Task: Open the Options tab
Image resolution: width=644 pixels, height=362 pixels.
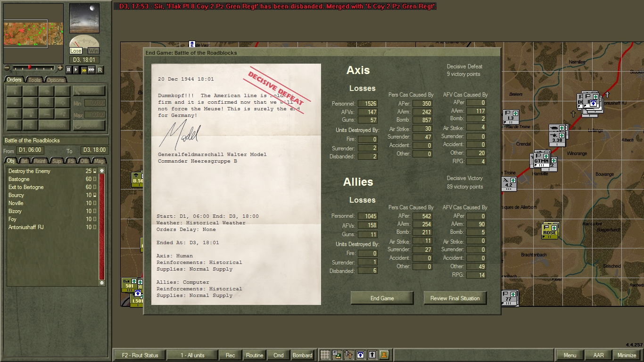Action: point(55,80)
